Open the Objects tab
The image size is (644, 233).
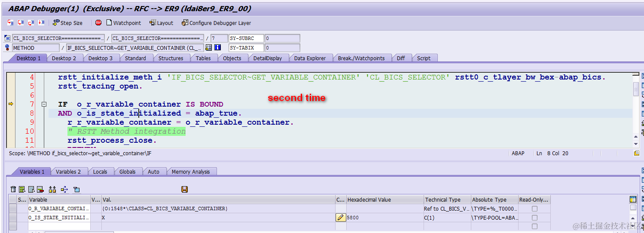click(232, 58)
